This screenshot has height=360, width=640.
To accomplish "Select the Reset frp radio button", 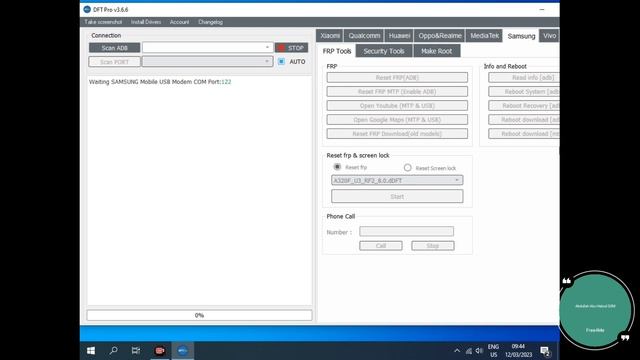I will (337, 167).
